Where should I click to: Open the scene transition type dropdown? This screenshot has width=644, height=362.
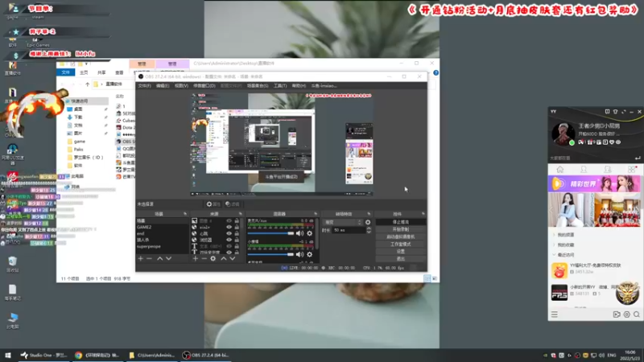pos(344,223)
